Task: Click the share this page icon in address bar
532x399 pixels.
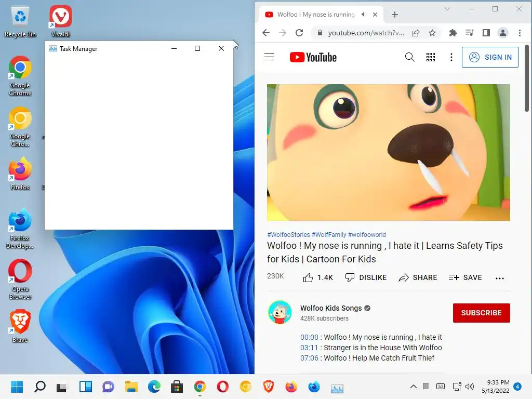Action: 416,33
